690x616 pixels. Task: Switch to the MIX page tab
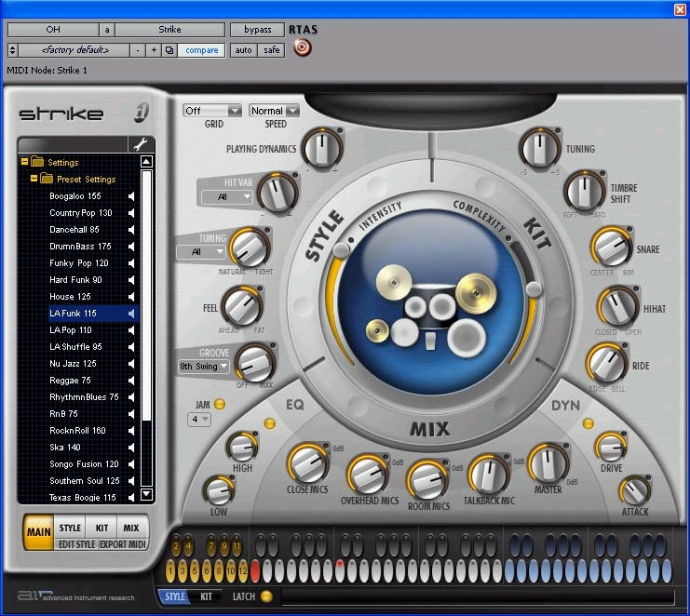click(131, 528)
